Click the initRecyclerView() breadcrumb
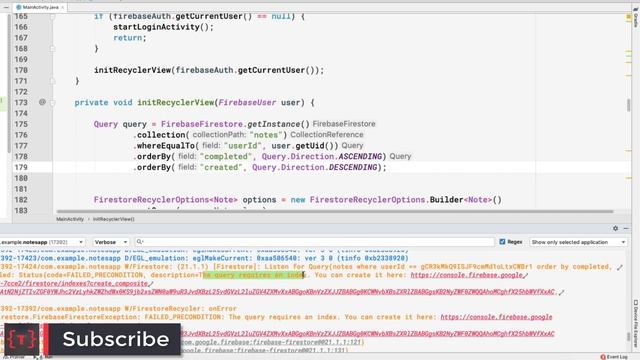The image size is (640, 360). (x=113, y=219)
